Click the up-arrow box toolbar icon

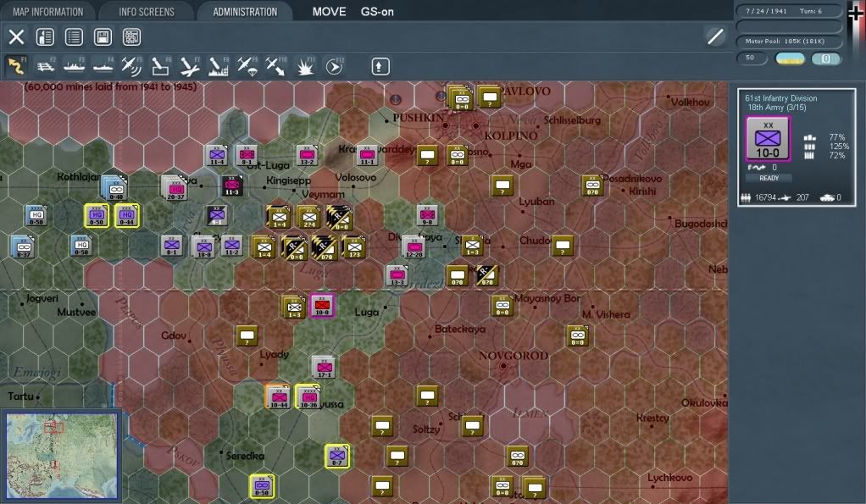(x=380, y=66)
